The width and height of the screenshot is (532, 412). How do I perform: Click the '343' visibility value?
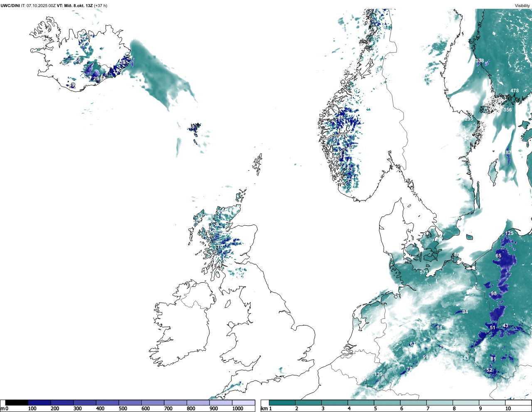click(x=464, y=358)
